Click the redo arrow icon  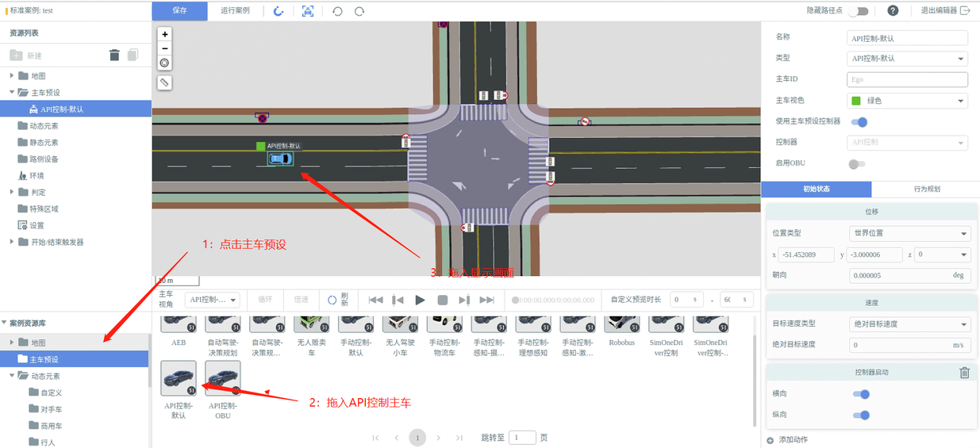pos(359,11)
